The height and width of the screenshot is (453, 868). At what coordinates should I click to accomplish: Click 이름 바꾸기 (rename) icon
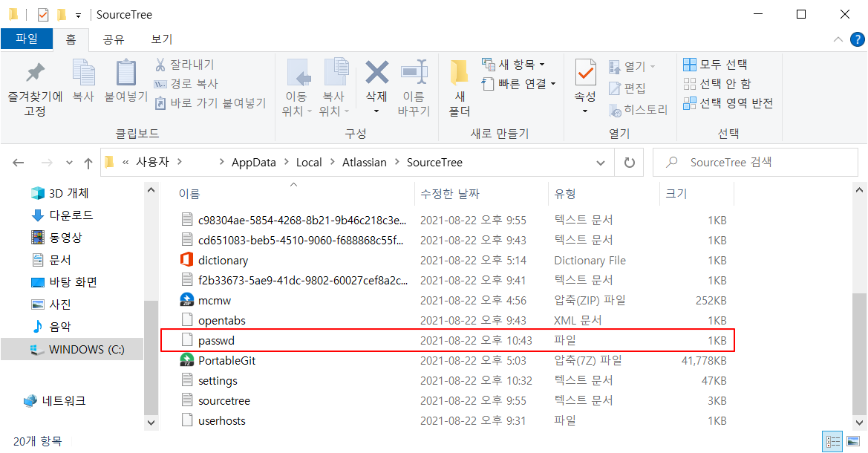(414, 88)
